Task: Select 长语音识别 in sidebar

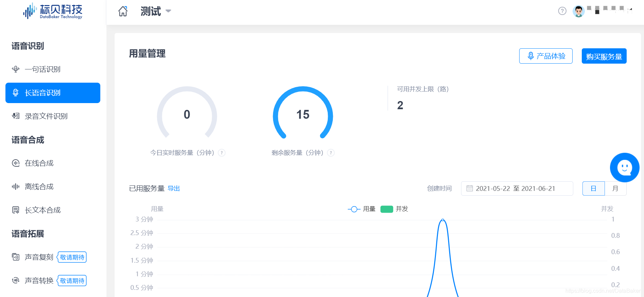Action: click(x=53, y=93)
